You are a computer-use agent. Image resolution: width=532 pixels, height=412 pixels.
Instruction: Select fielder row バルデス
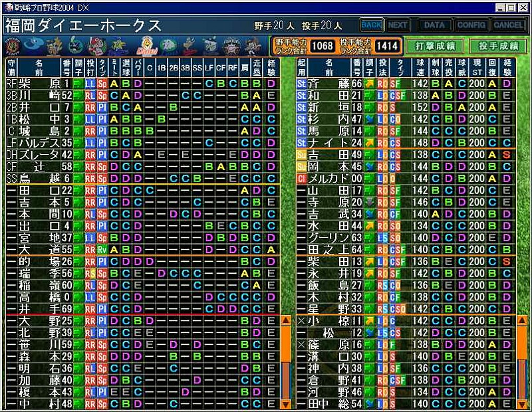click(142, 143)
